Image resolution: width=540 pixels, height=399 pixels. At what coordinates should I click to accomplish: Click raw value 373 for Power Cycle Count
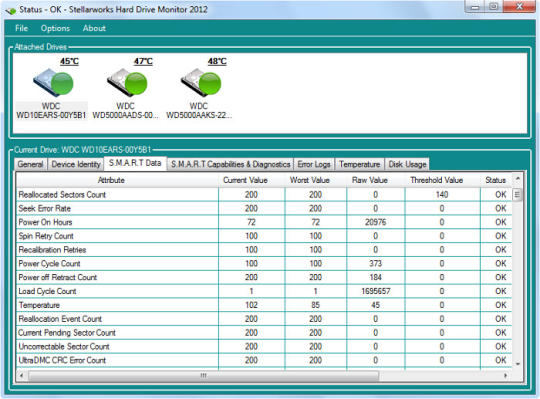[375, 263]
